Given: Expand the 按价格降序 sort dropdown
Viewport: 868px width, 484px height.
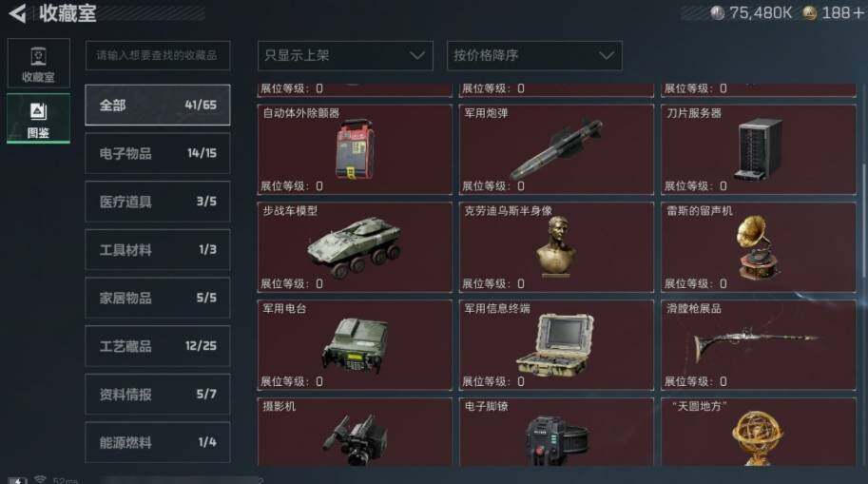Looking at the screenshot, I should pos(534,55).
